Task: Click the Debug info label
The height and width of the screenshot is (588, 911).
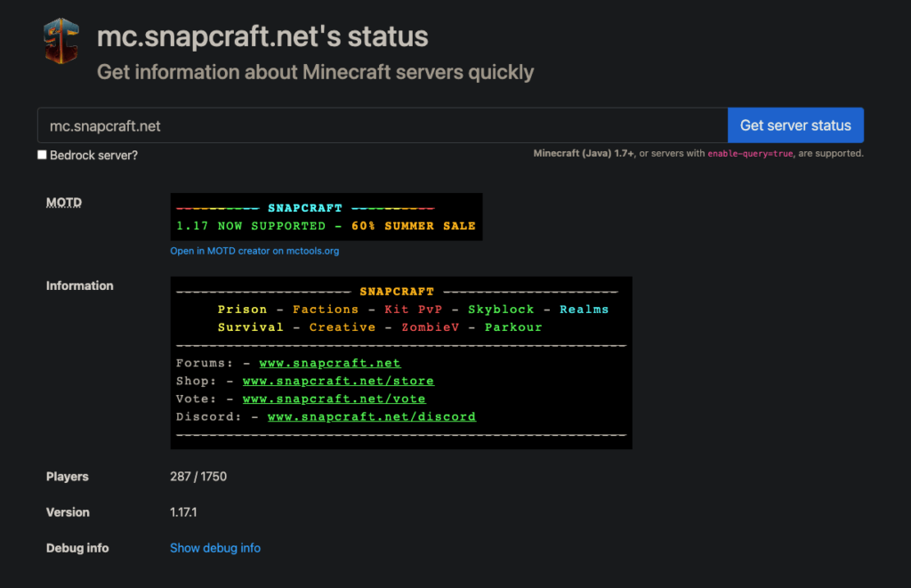Action: [x=77, y=548]
